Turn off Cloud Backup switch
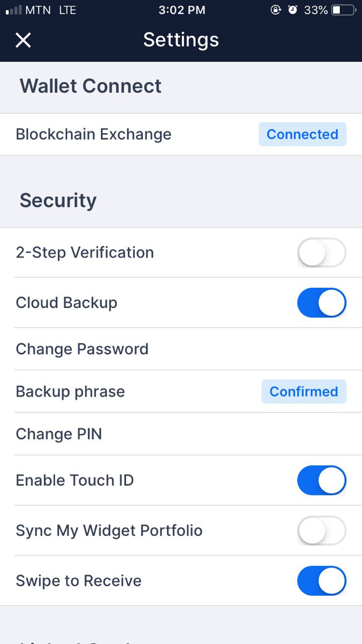Screen dimensions: 362x644 [321, 302]
